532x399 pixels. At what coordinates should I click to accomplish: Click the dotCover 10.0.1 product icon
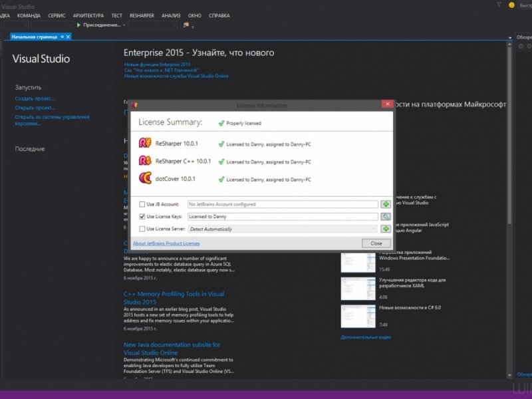point(145,178)
